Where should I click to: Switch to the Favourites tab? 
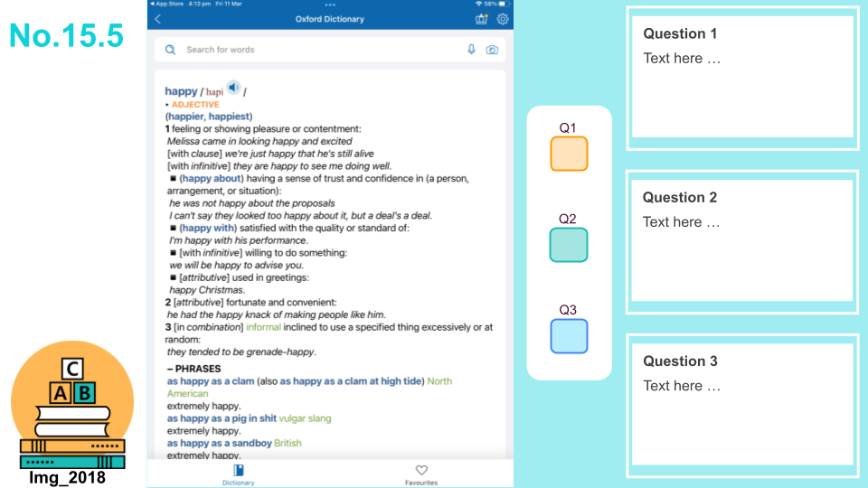click(x=421, y=474)
